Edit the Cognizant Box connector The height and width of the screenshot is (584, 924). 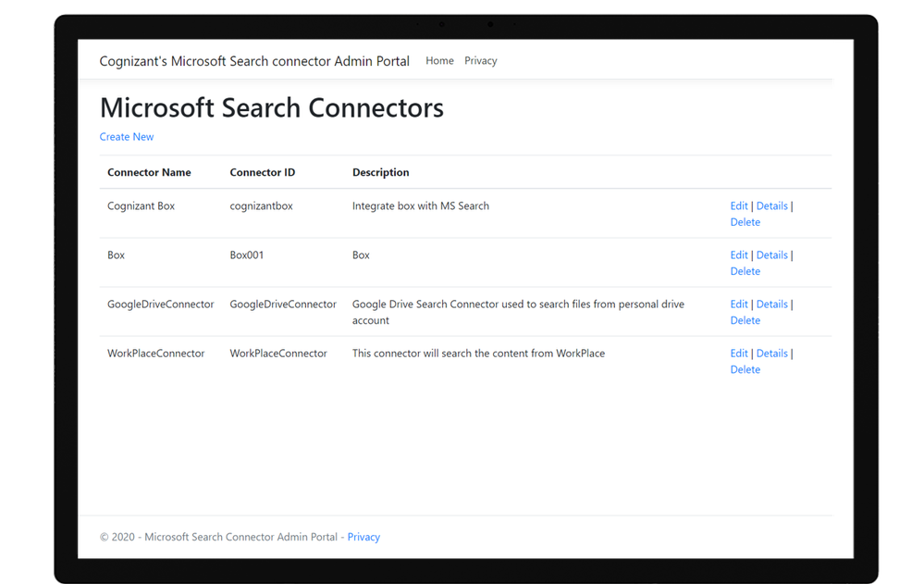pyautogui.click(x=738, y=205)
